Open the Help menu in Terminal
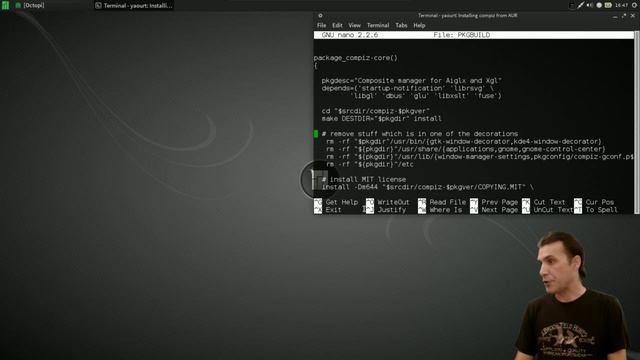This screenshot has width=640, height=360. pos(419,25)
